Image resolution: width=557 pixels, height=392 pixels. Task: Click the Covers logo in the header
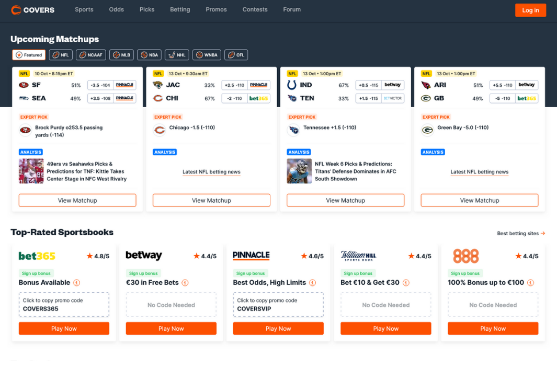pyautogui.click(x=32, y=10)
